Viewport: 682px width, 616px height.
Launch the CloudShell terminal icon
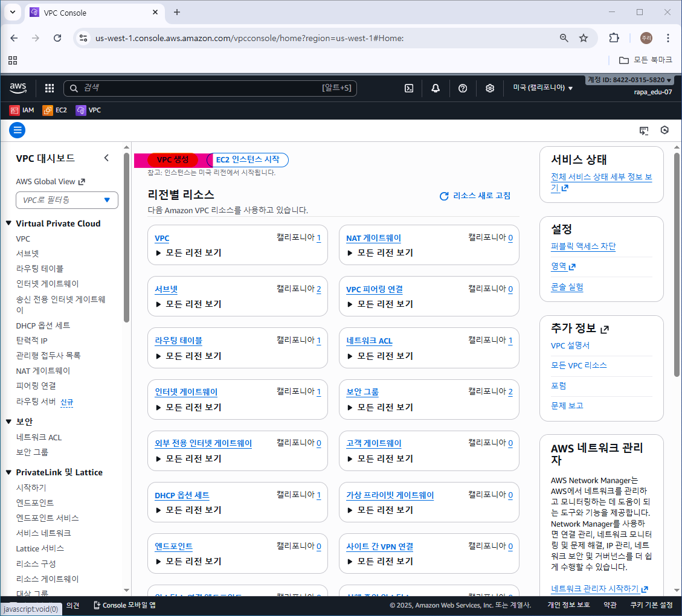(x=409, y=88)
